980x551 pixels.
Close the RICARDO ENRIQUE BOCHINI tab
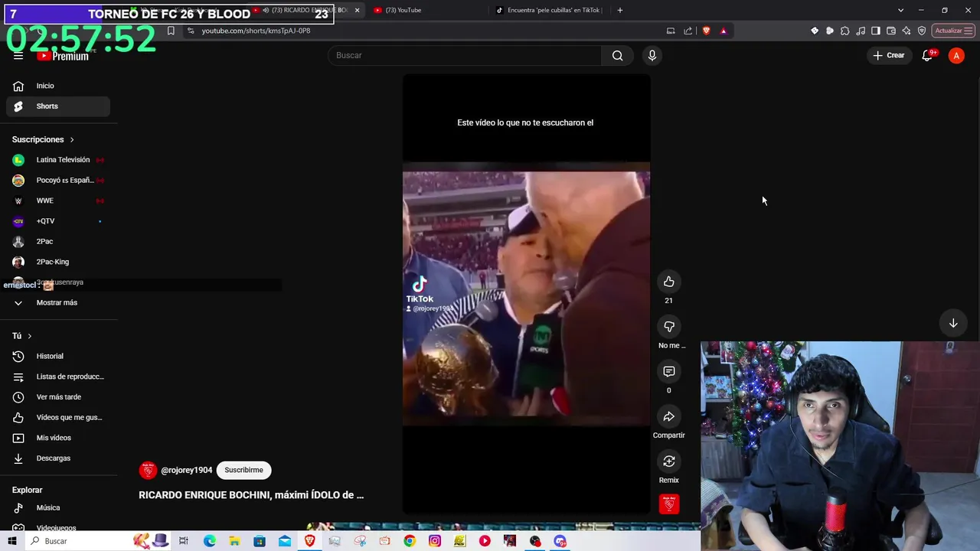point(357,10)
